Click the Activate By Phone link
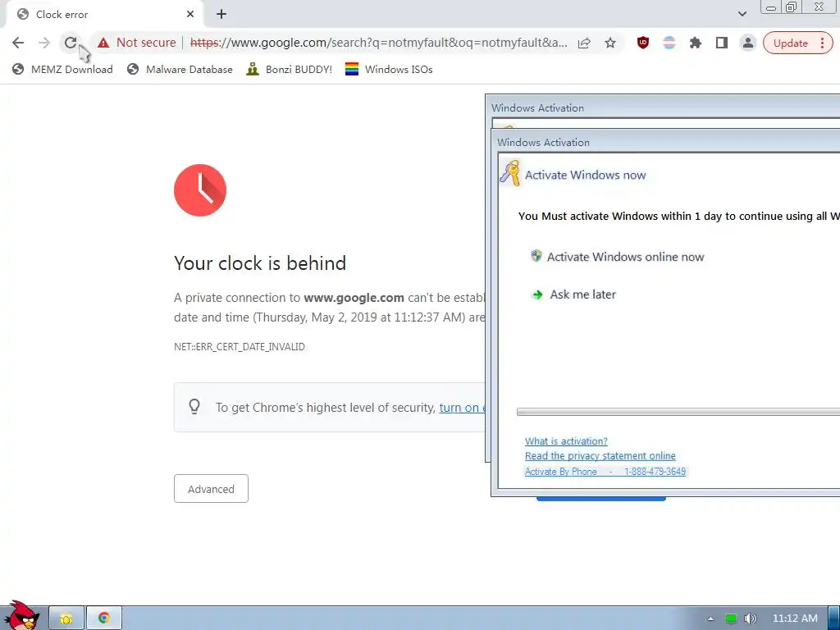 [x=605, y=472]
